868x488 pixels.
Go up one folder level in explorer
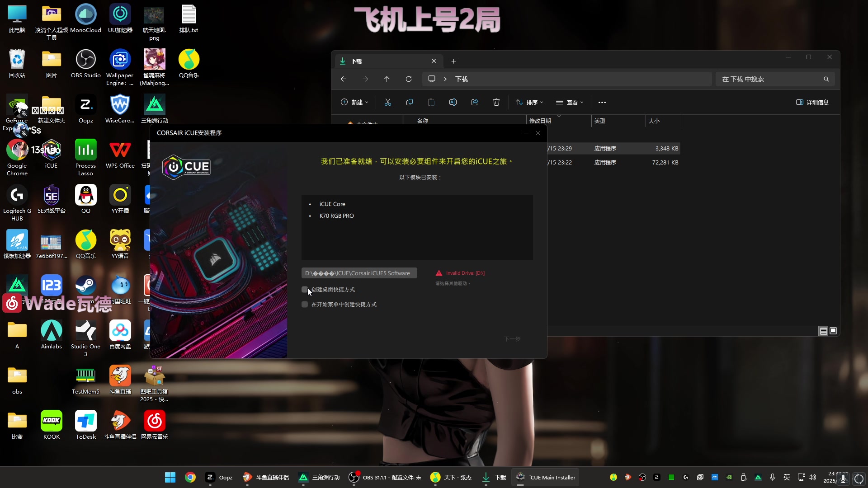click(x=387, y=79)
